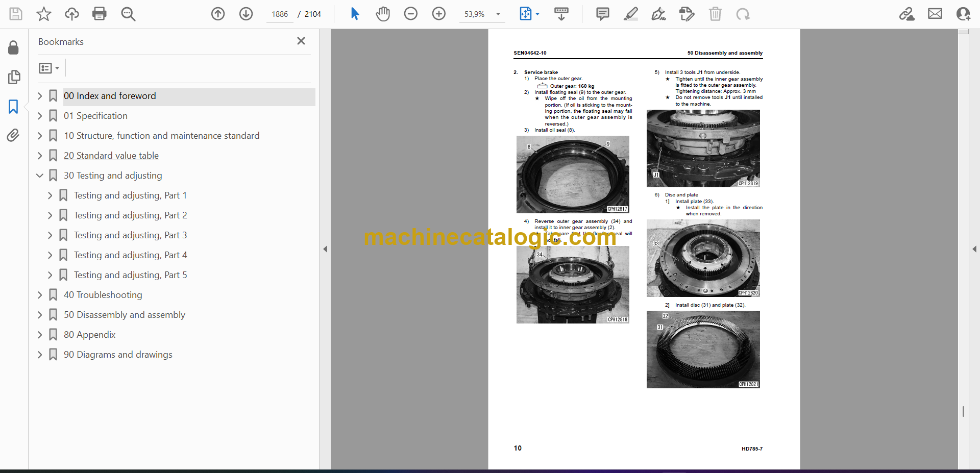Viewport: 980px width, 473px height.
Task: Collapse 30 Testing and adjusting bookmark
Action: 40,176
